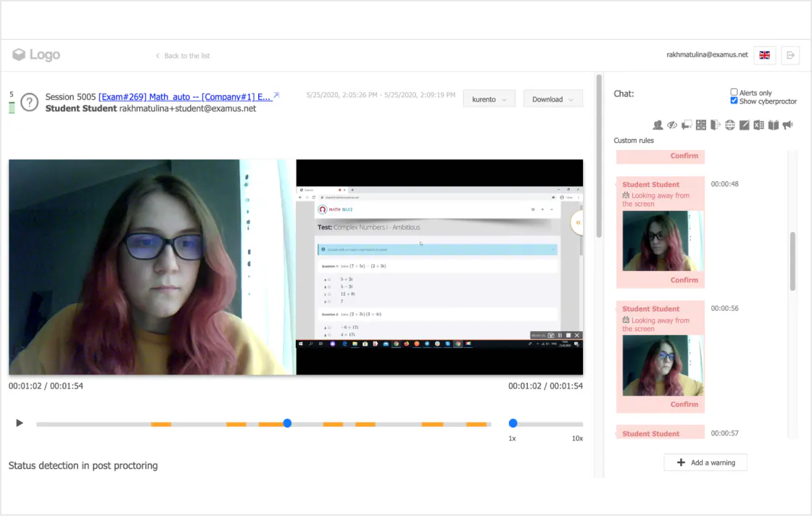
Task: Expand the Download dropdown
Action: point(552,99)
